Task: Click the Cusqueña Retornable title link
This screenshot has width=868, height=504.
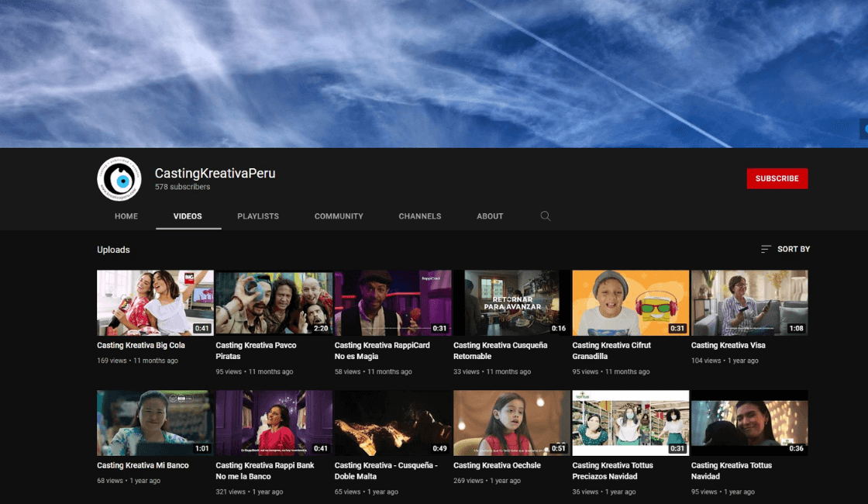Action: [x=500, y=350]
